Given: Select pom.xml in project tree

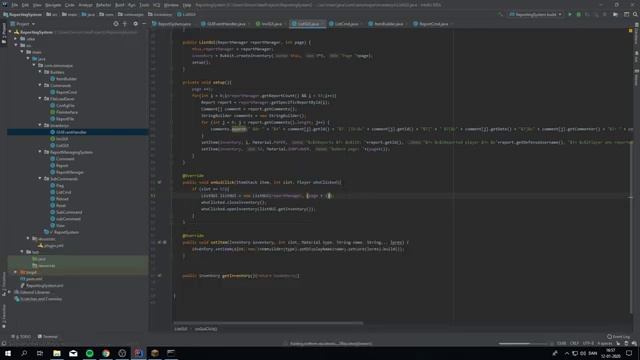Looking at the screenshot, I should pyautogui.click(x=31, y=279).
